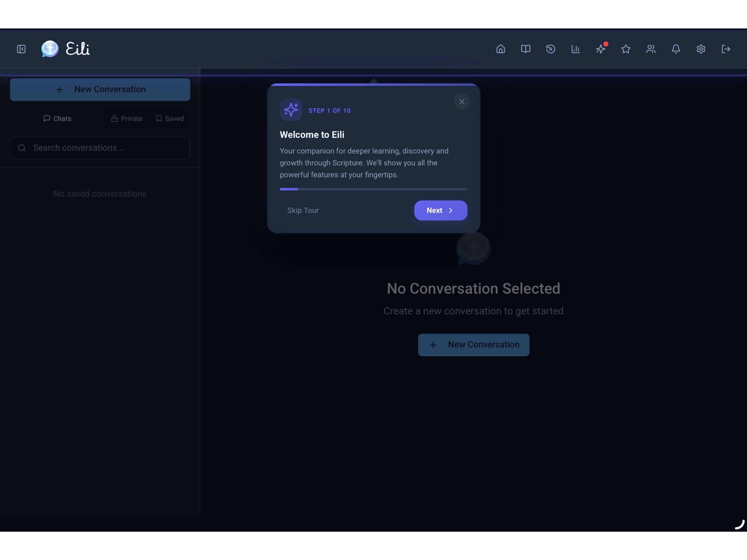Open the Home icon in header

click(x=500, y=49)
